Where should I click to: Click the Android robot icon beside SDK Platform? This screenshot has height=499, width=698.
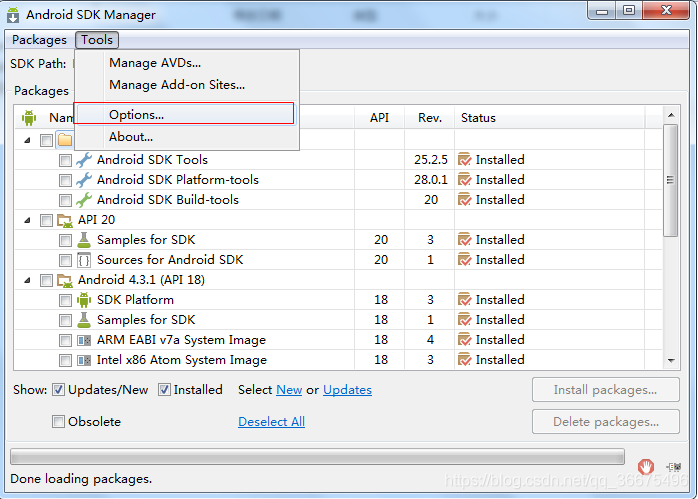click(x=84, y=300)
